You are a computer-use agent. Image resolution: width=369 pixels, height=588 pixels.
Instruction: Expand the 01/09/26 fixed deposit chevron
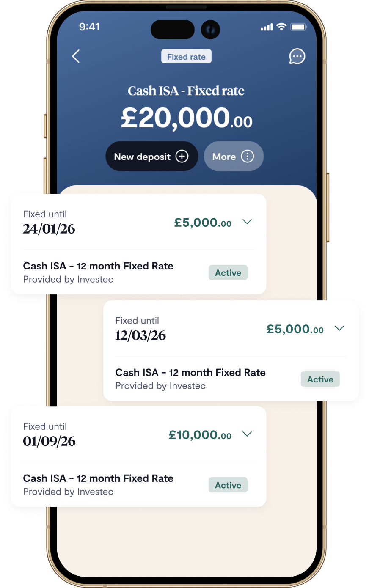(x=247, y=434)
